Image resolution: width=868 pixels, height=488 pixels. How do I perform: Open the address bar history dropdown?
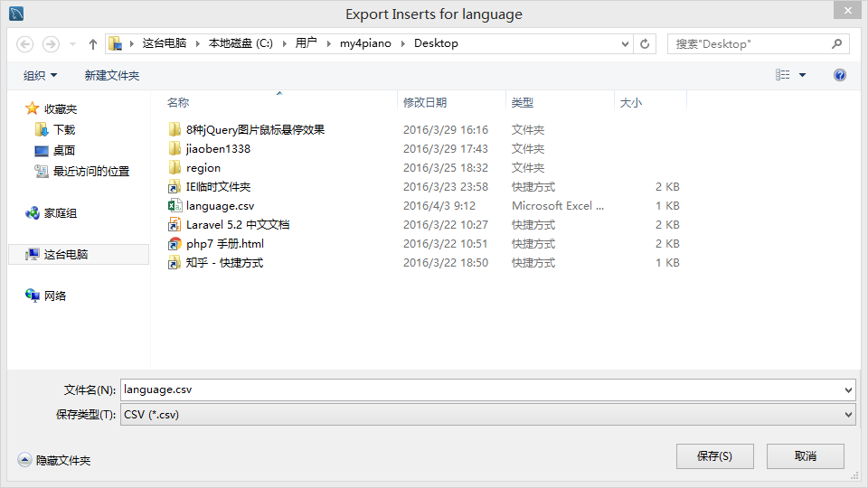coord(625,43)
